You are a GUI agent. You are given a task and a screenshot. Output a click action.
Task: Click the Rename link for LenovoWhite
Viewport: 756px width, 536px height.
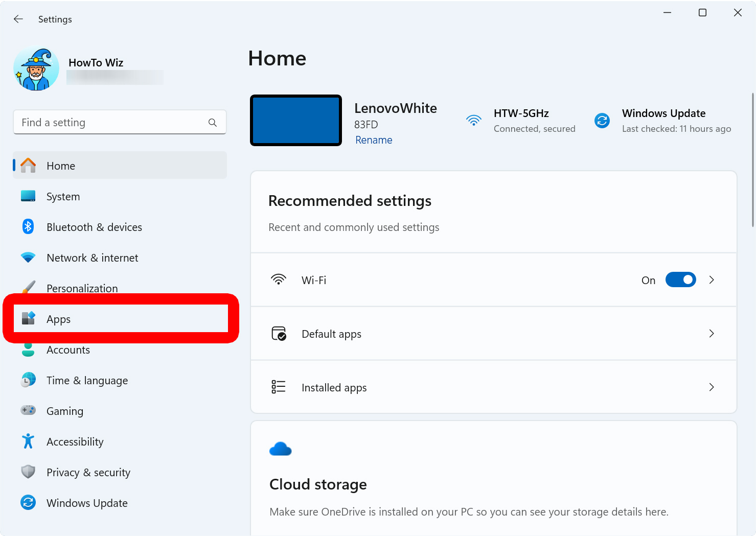(x=374, y=140)
